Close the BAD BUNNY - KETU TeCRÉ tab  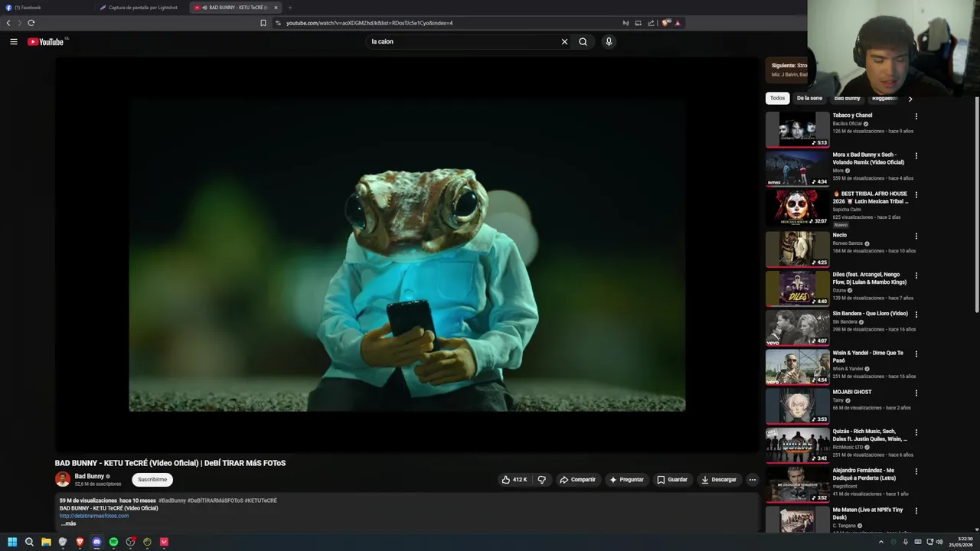276,8
